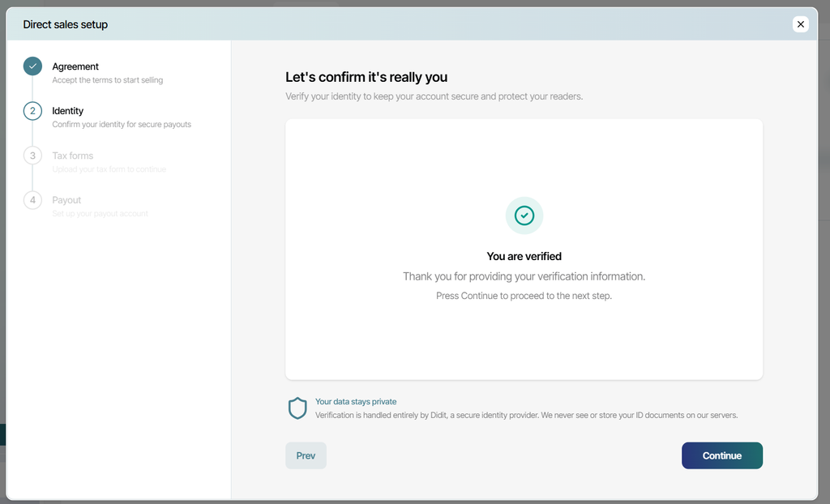Viewport: 830px width, 504px height.
Task: Click the step 4 Payout circle
Action: (32, 200)
